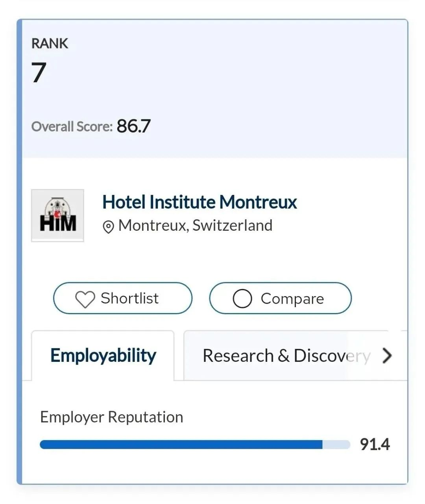Open the Hotel Institute Montreux link
The height and width of the screenshot is (504, 425).
[200, 202]
